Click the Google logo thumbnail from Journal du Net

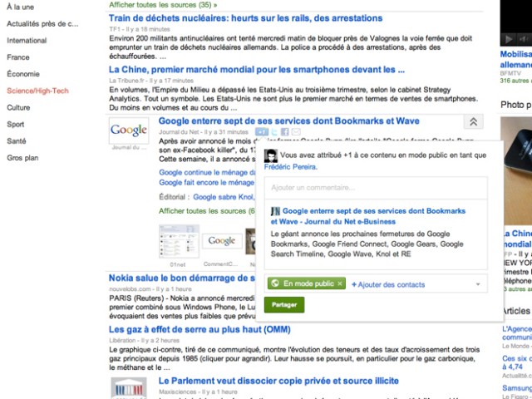[x=129, y=131]
